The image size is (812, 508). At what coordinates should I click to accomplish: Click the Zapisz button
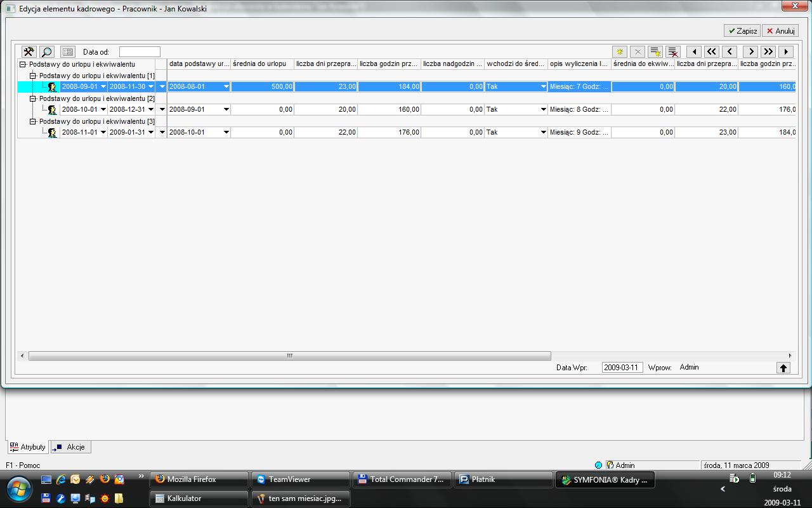click(x=742, y=30)
